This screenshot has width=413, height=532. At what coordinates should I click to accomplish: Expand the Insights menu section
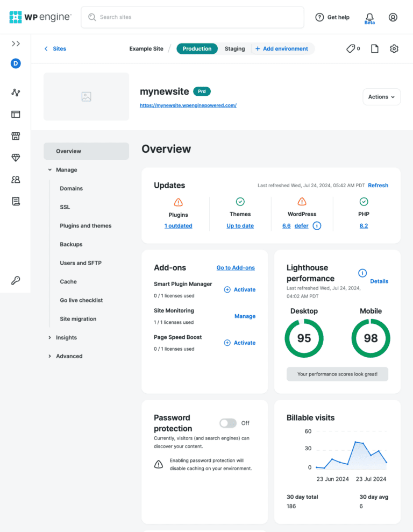[x=66, y=338]
